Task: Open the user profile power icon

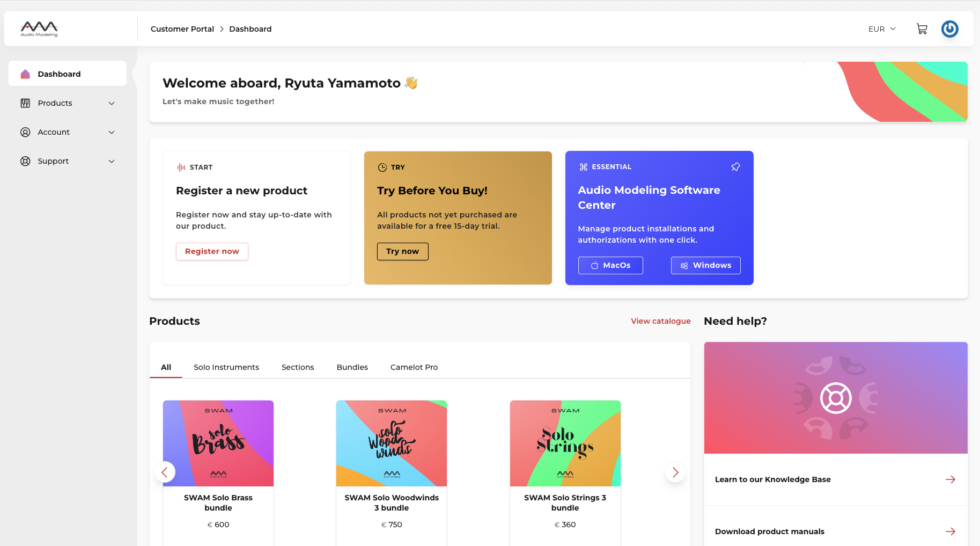Action: coord(949,29)
